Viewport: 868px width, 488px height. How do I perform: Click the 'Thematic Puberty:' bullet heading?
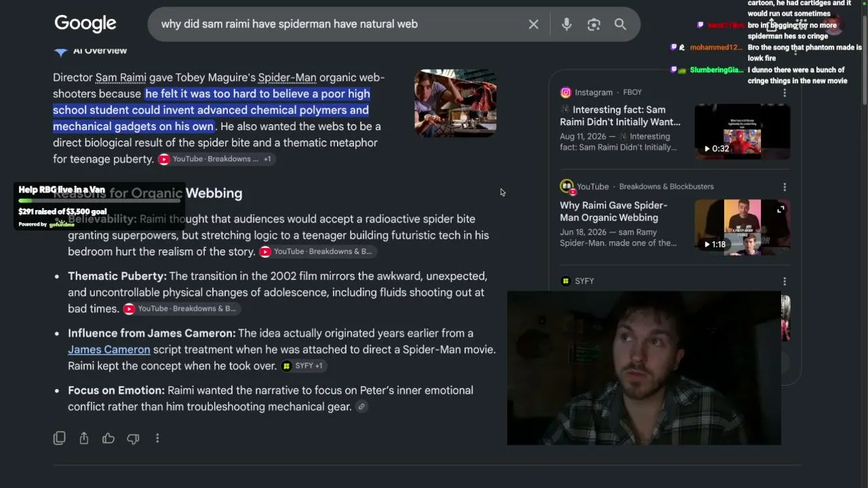point(117,276)
